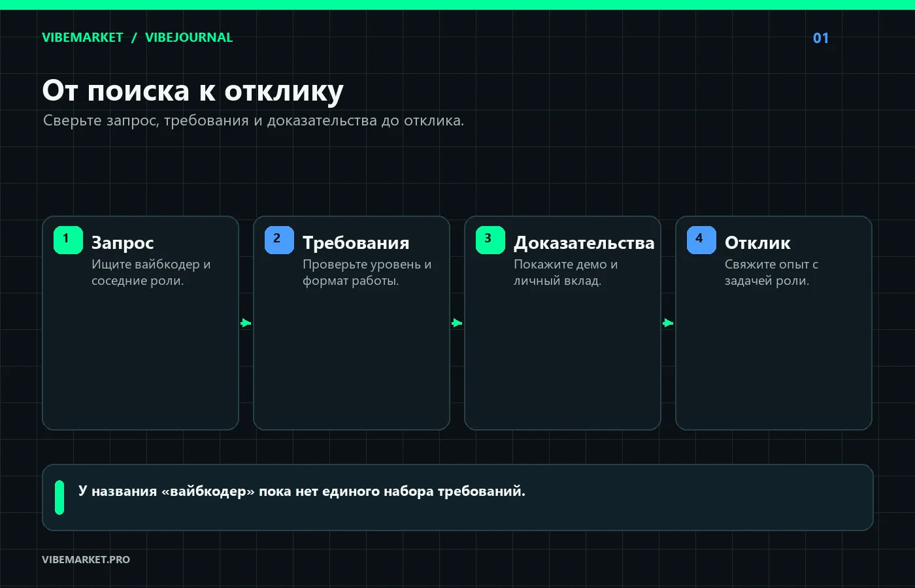This screenshot has width=915, height=588.
Task: Click arrow between Запрос and Требования cards
Action: [x=246, y=323]
